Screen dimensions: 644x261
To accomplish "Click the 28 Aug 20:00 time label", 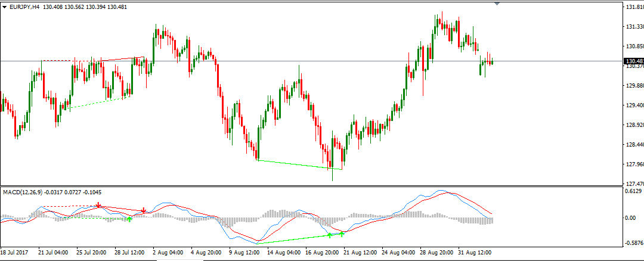I will point(437,252).
